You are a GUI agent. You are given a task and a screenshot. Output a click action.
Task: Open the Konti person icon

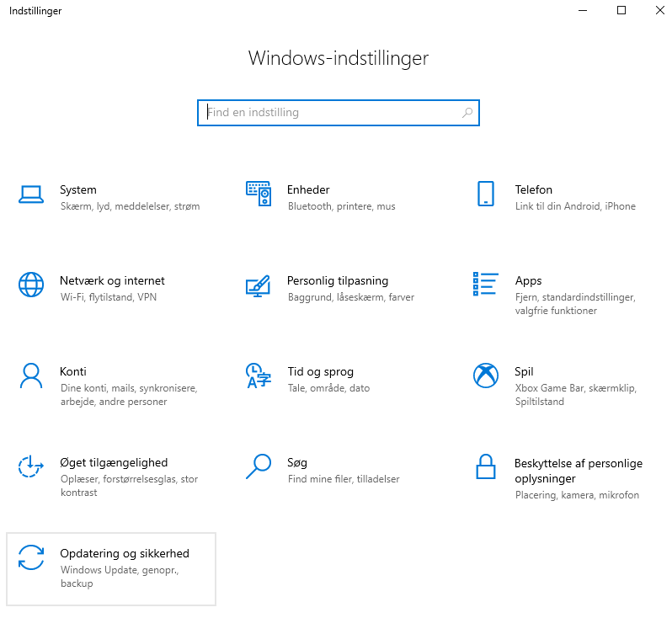pos(31,376)
